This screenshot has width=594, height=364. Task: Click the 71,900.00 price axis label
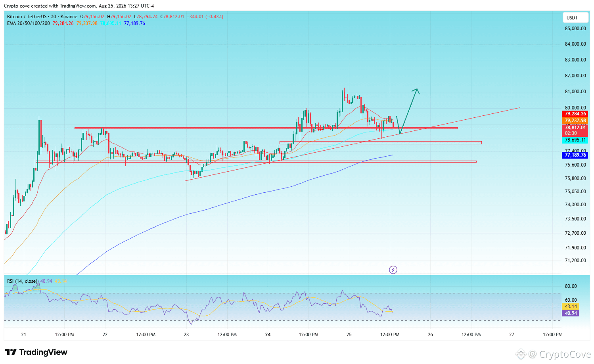point(575,248)
